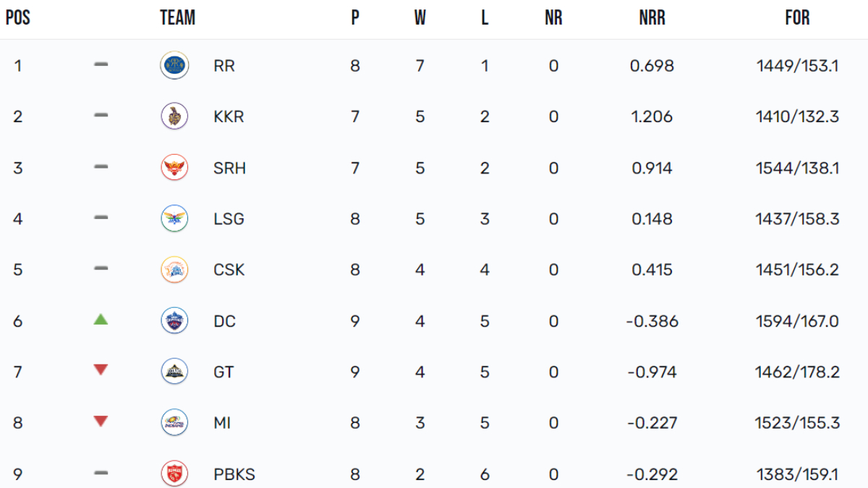This screenshot has width=868, height=488.
Task: Click the Rajasthan Royals team logo
Action: click(x=174, y=66)
